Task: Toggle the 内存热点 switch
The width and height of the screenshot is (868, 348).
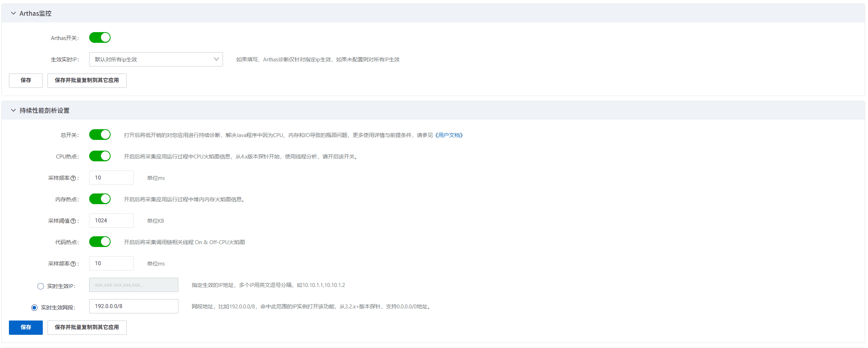Action: pos(100,199)
